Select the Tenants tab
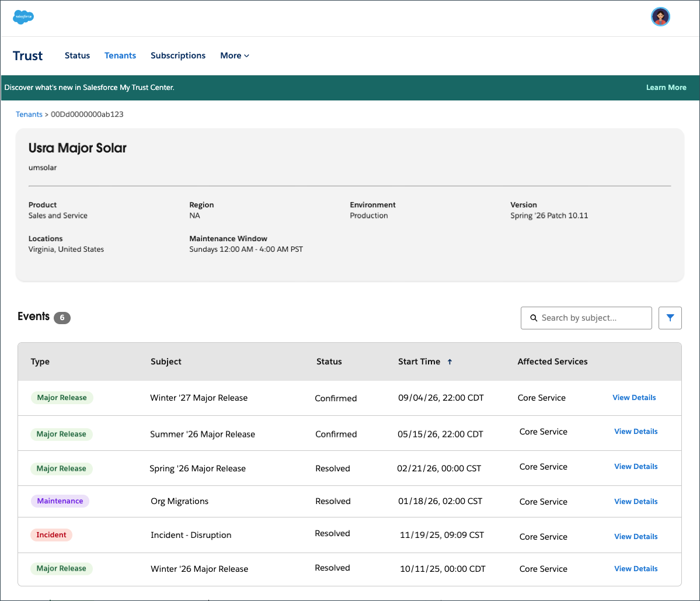Screen dimensions: 700x601 [120, 55]
